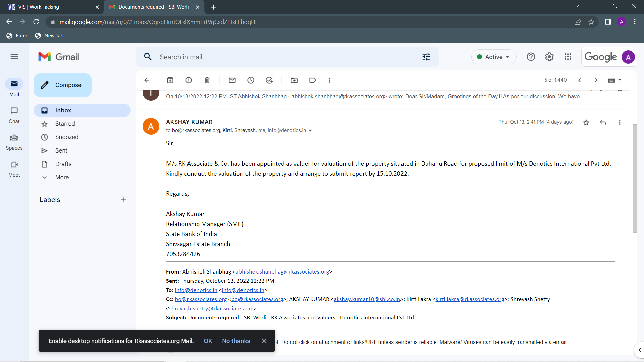This screenshot has width=644, height=362.
Task: Change Active chat status dropdown
Action: click(x=494, y=57)
